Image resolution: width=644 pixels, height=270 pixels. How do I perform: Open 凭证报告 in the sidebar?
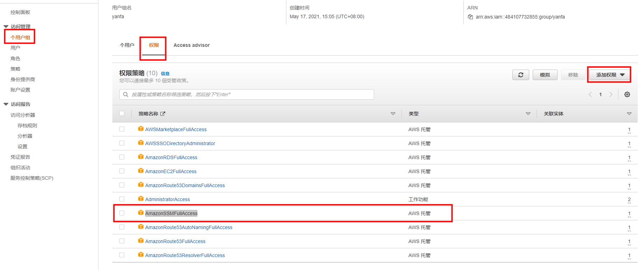[x=20, y=157]
